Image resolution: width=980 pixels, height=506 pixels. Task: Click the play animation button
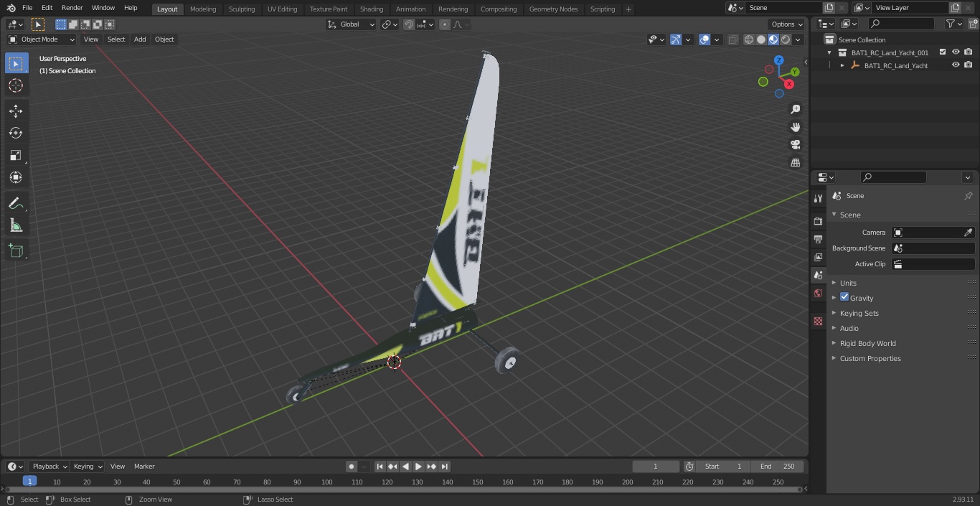[x=418, y=467]
